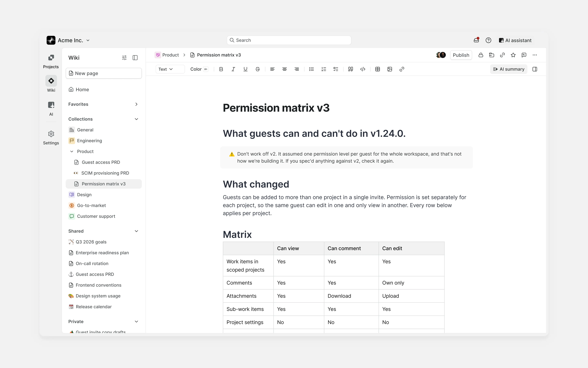This screenshot has height=368, width=588.
Task: Insert table from toolbar
Action: point(378,69)
